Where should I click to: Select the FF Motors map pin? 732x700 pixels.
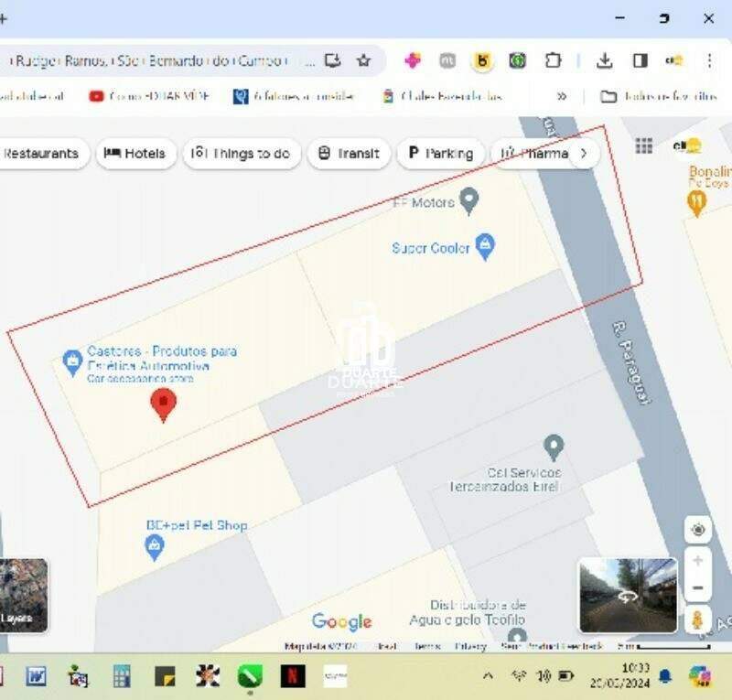coord(469,201)
